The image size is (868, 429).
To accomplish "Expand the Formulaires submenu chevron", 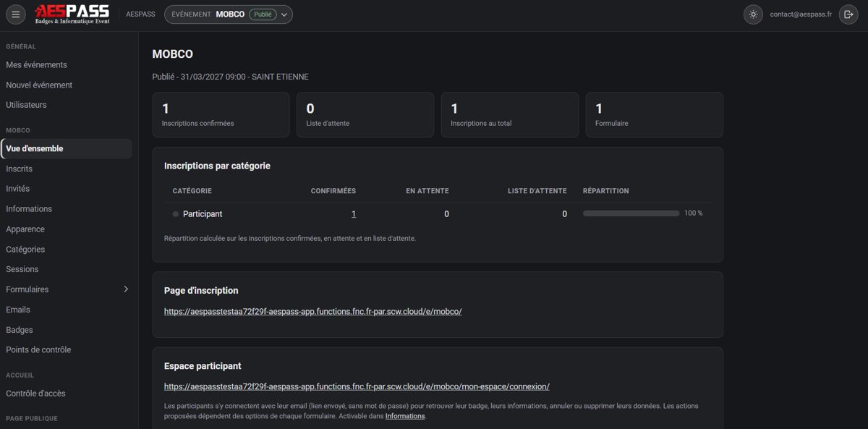I will 126,289.
